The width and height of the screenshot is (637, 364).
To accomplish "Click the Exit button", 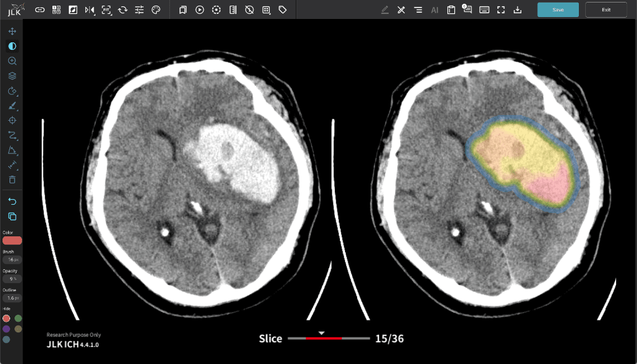I will 605,10.
